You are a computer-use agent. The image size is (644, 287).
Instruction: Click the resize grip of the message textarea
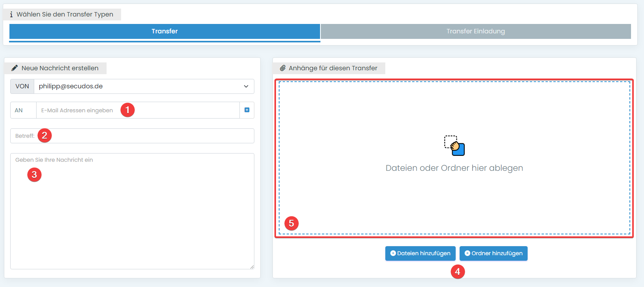coord(252,267)
